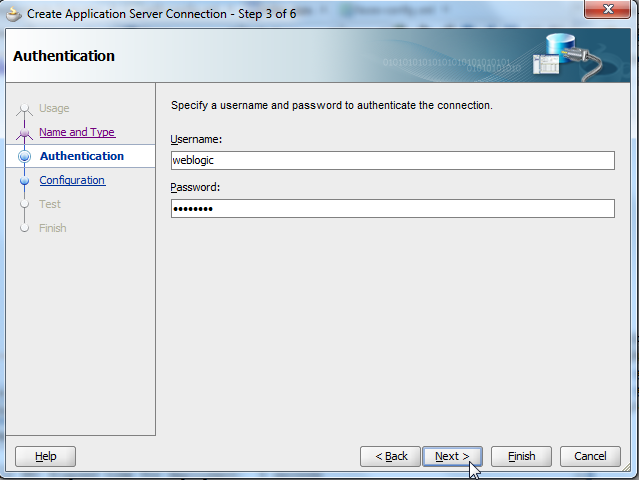Click the application icon in the title bar
The image size is (639, 480).
(x=14, y=13)
